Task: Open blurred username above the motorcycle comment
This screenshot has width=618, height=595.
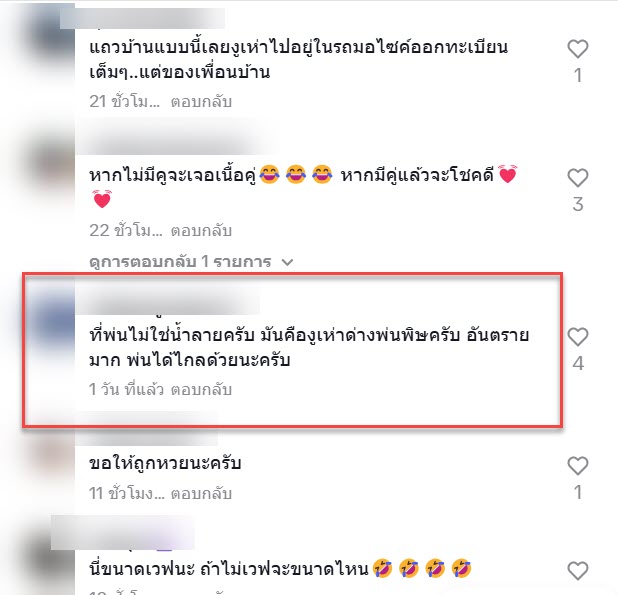Action: [142, 18]
